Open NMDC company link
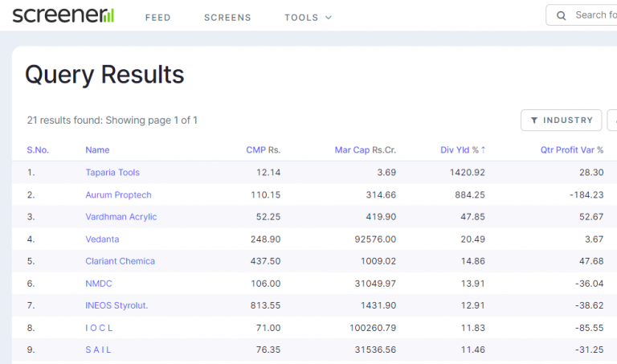 99,284
